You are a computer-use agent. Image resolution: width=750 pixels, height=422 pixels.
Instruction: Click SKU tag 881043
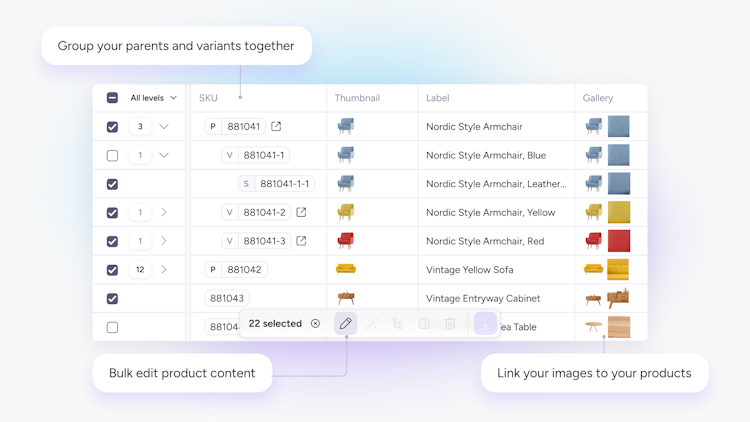point(227,298)
